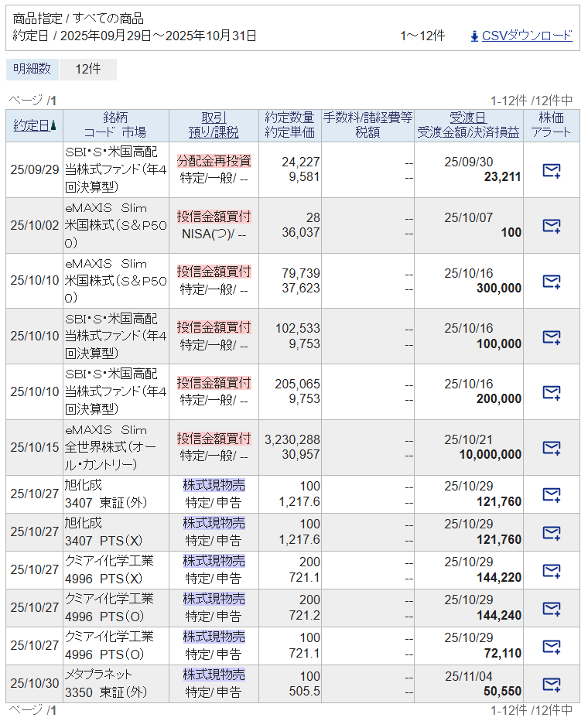Viewport: 588px width, 721px height.
Task: Sort by the 約定日 column header
Action: pos(31,125)
